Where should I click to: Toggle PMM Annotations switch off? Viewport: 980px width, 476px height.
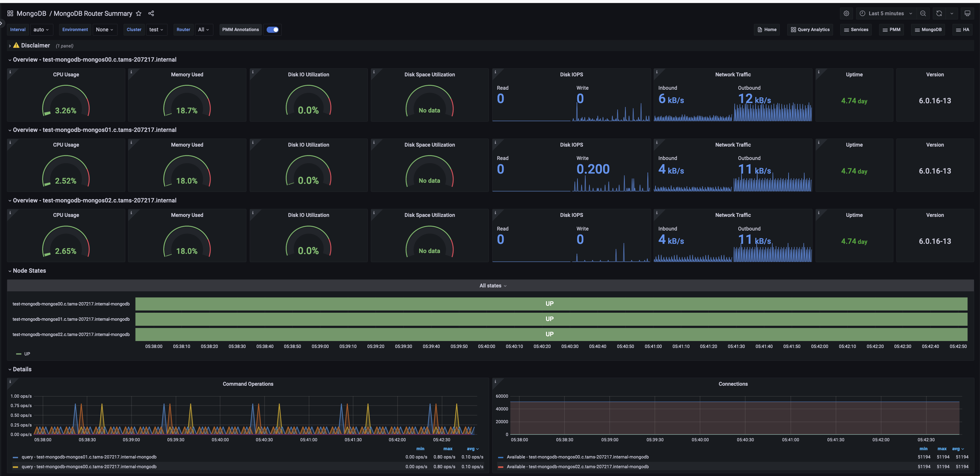pos(272,30)
